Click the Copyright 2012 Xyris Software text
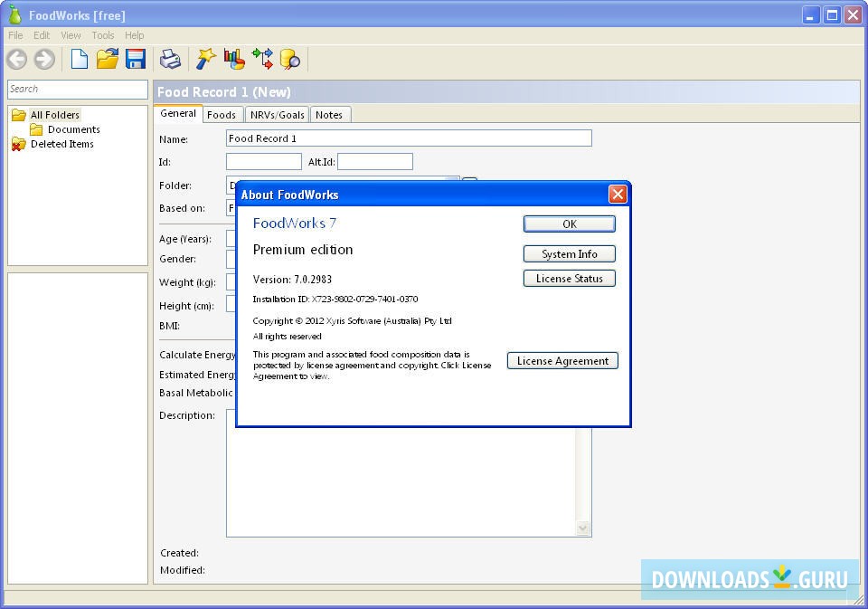Viewport: 868px width, 609px height. coord(352,321)
